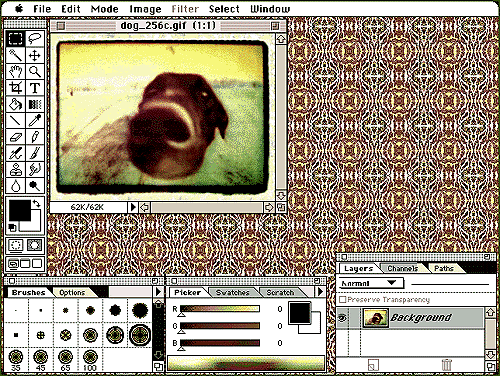Select the Paint Bucket tool
This screenshot has height=376, width=500.
tap(15, 104)
